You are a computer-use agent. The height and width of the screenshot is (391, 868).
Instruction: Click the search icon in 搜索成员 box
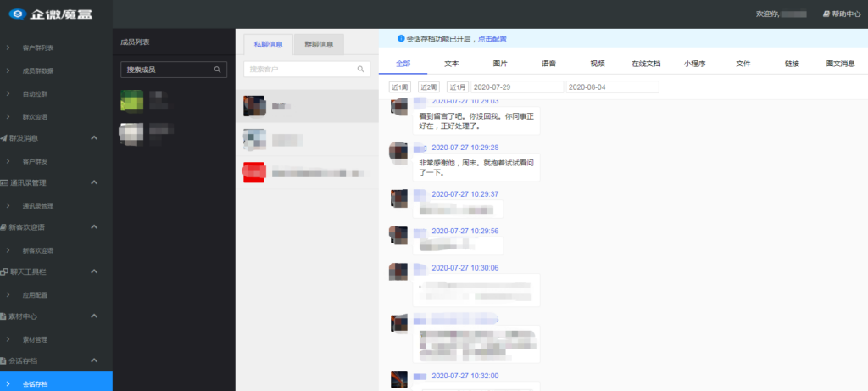[x=218, y=70]
